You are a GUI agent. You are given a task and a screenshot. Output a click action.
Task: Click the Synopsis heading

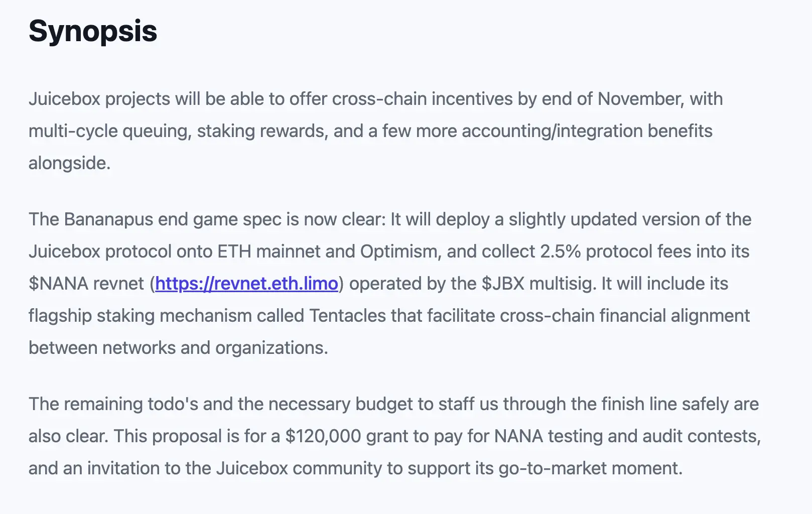click(93, 31)
